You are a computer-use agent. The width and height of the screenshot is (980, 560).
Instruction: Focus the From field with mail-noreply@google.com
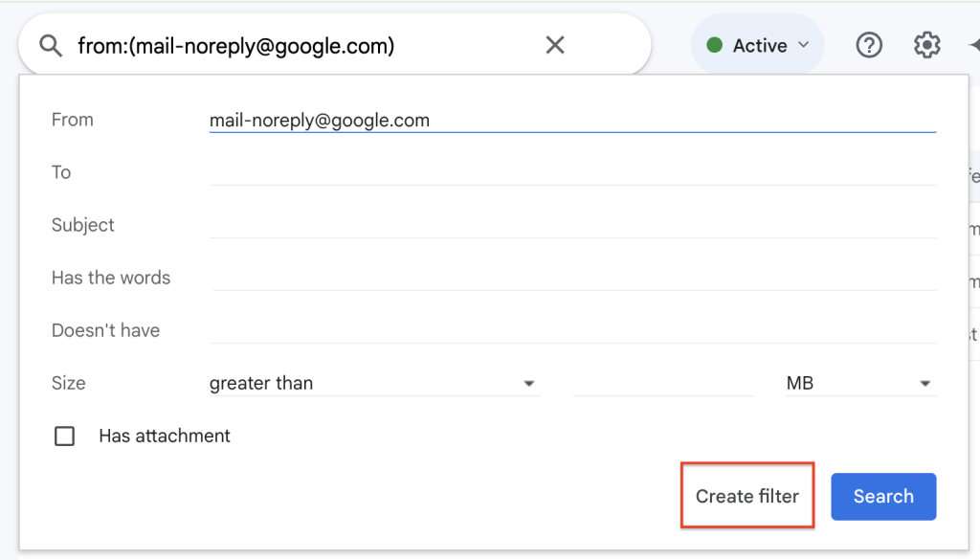tap(571, 121)
